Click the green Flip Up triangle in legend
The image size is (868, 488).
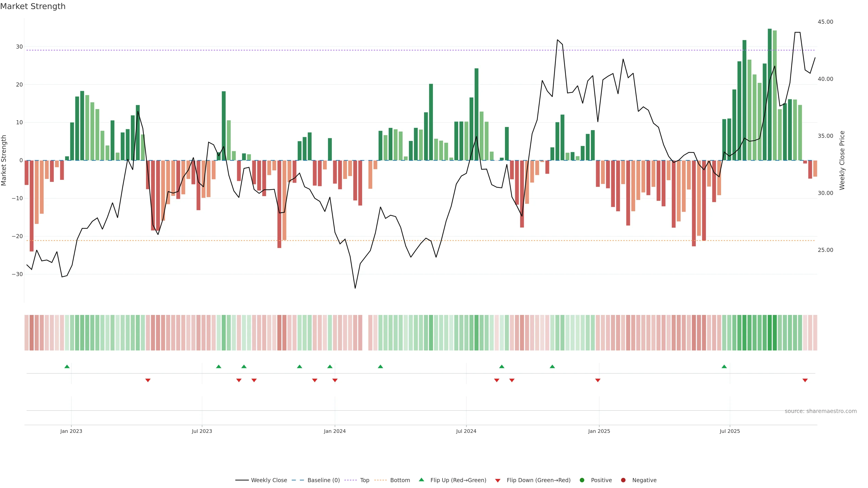coord(421,480)
